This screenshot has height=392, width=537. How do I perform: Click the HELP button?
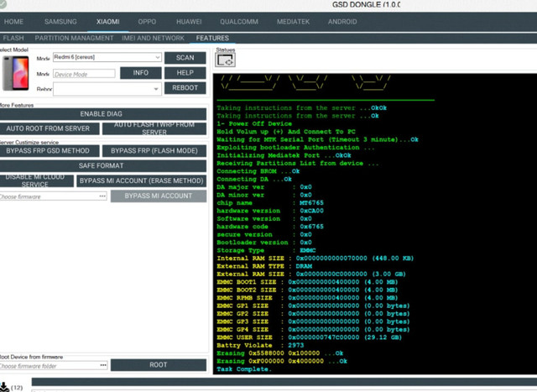click(185, 73)
